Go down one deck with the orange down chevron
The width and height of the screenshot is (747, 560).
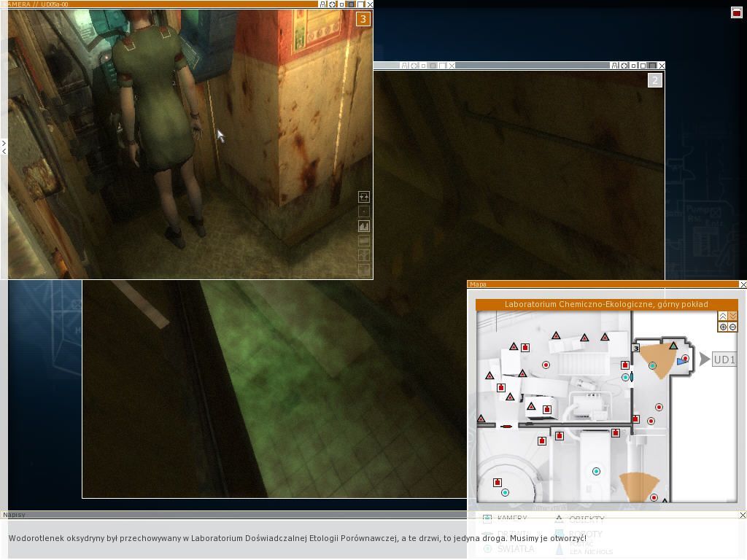click(732, 316)
